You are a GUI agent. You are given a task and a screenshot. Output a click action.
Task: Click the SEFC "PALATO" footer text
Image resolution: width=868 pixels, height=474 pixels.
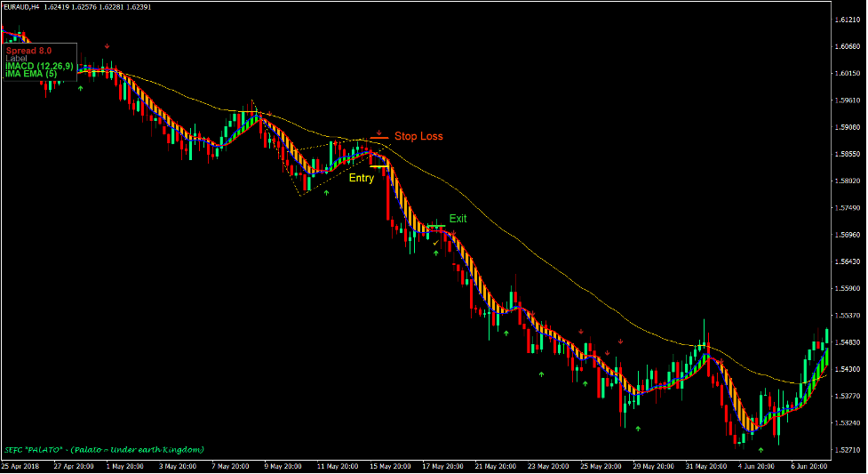coord(104,450)
